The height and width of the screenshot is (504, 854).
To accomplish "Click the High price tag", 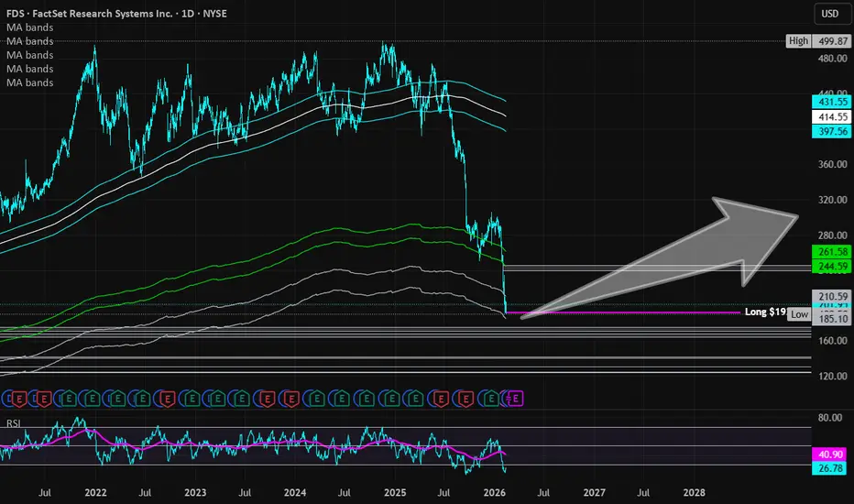I will 798,40.
